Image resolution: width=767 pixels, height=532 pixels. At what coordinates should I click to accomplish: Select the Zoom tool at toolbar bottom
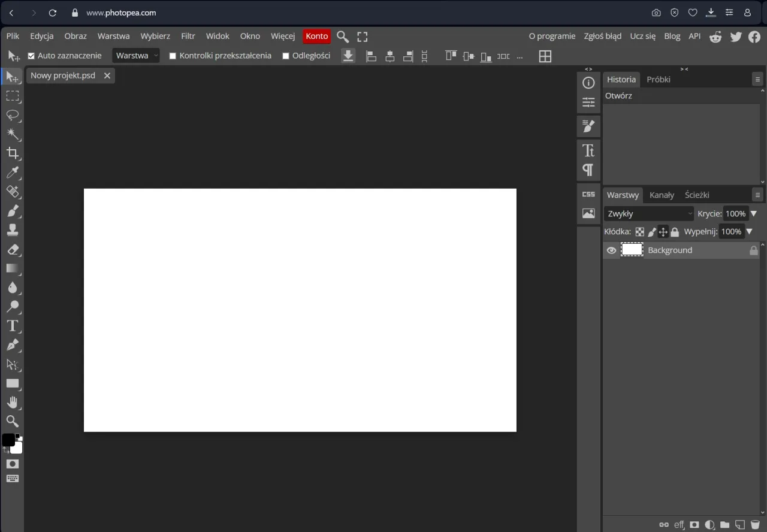13,421
